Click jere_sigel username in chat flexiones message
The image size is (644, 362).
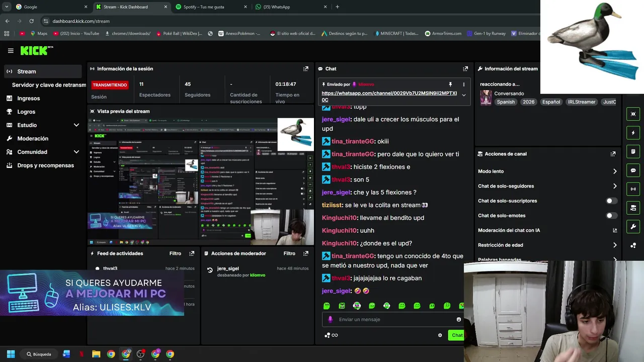pos(336,193)
